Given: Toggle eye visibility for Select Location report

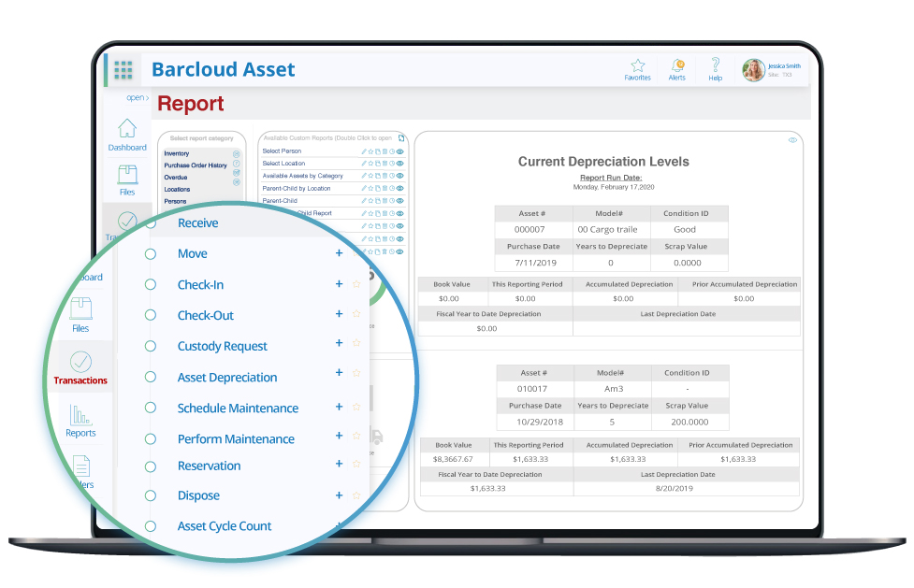Looking at the screenshot, I should pos(399,164).
